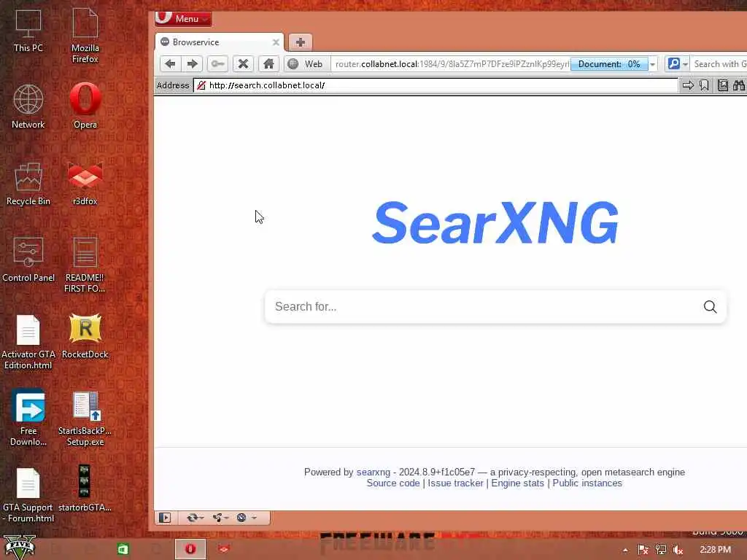Screen dimensions: 747x560
Task: Select the Network desktop icon
Action: coord(28,106)
